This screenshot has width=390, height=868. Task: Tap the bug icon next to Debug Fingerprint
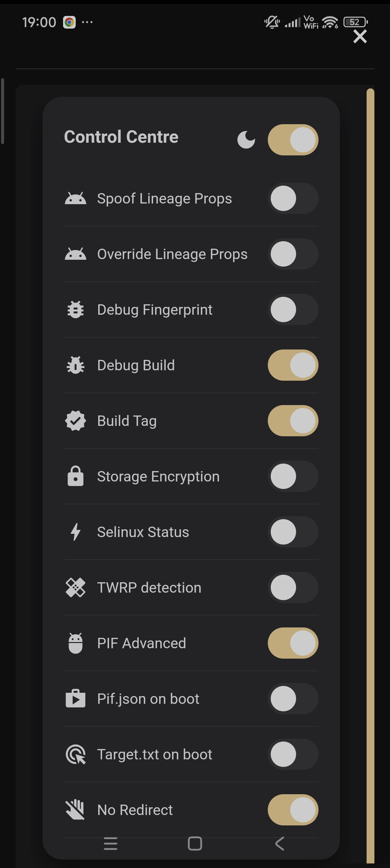point(75,310)
